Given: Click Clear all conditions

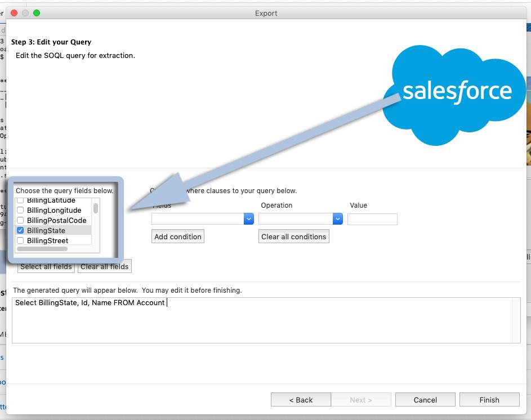Looking at the screenshot, I should pyautogui.click(x=293, y=236).
